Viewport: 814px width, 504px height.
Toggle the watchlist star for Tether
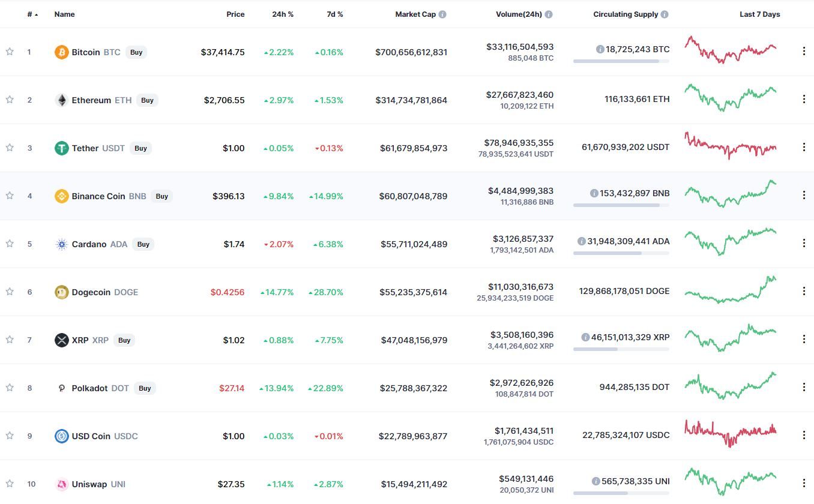tap(10, 148)
